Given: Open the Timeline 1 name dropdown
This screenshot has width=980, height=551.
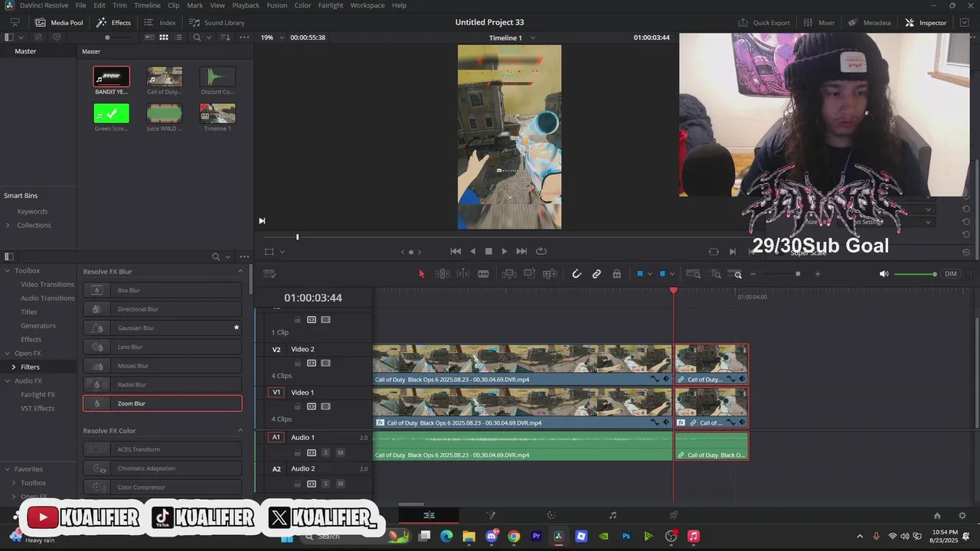Looking at the screenshot, I should click(x=533, y=37).
